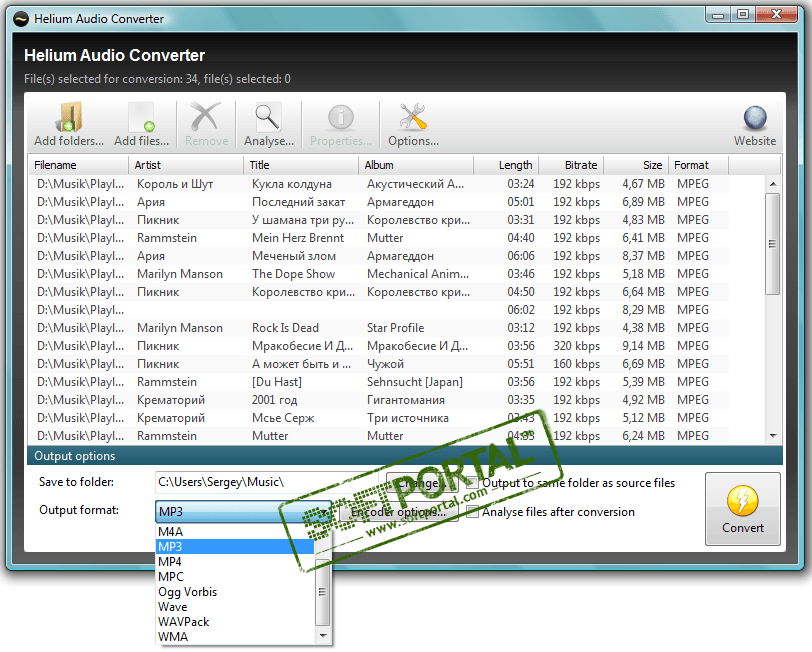Enable Output to same folder as source files
This screenshot has height=652, width=812.
click(x=472, y=483)
